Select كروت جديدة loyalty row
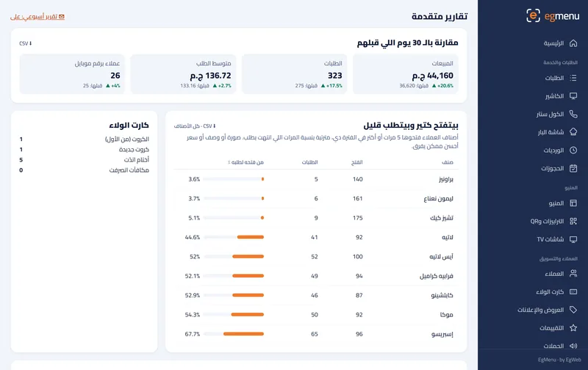Viewport: 588px width, 370px height. [85, 150]
